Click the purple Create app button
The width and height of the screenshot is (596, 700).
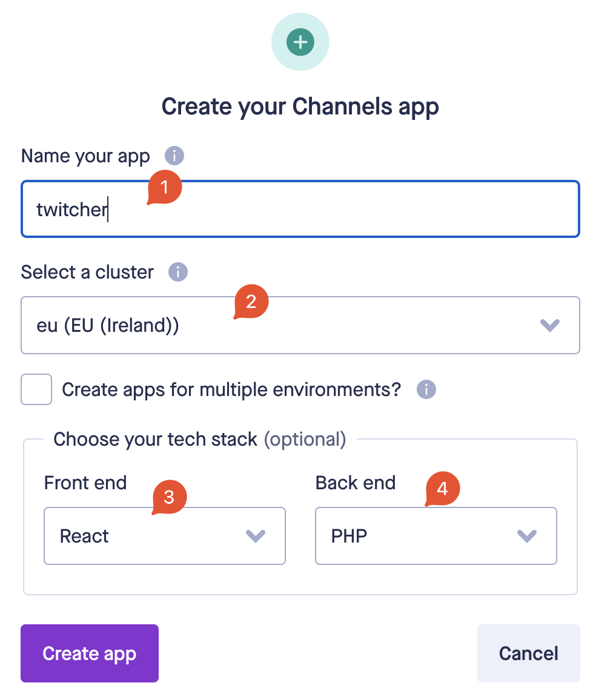[x=90, y=653]
